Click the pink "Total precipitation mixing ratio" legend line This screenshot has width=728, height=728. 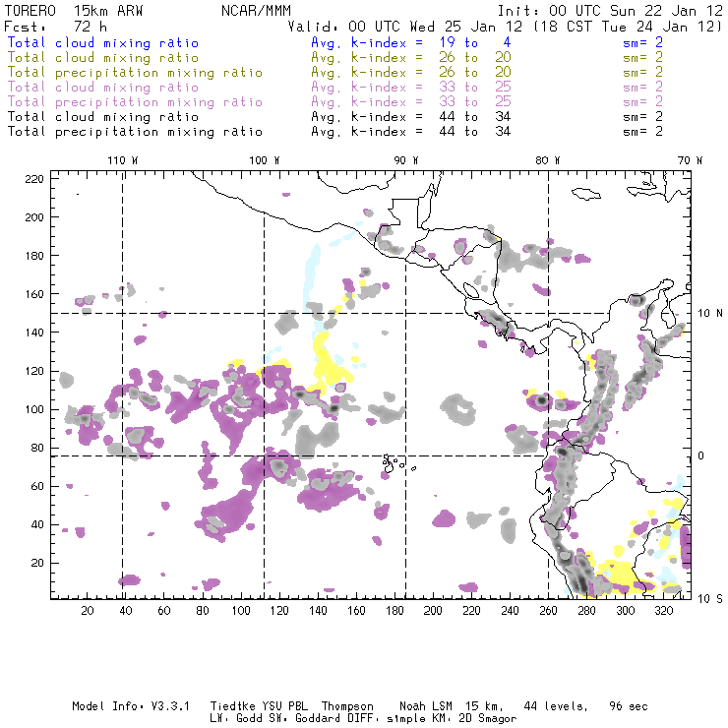(135, 102)
